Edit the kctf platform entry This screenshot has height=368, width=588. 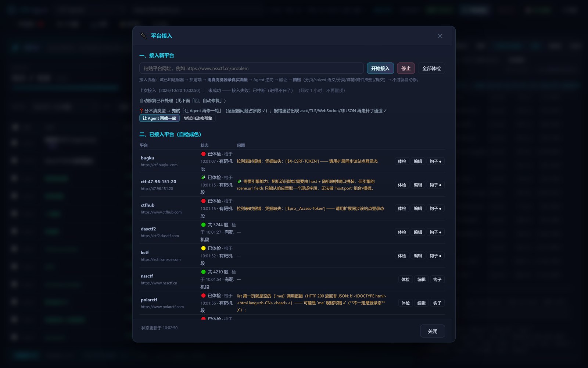(x=418, y=256)
